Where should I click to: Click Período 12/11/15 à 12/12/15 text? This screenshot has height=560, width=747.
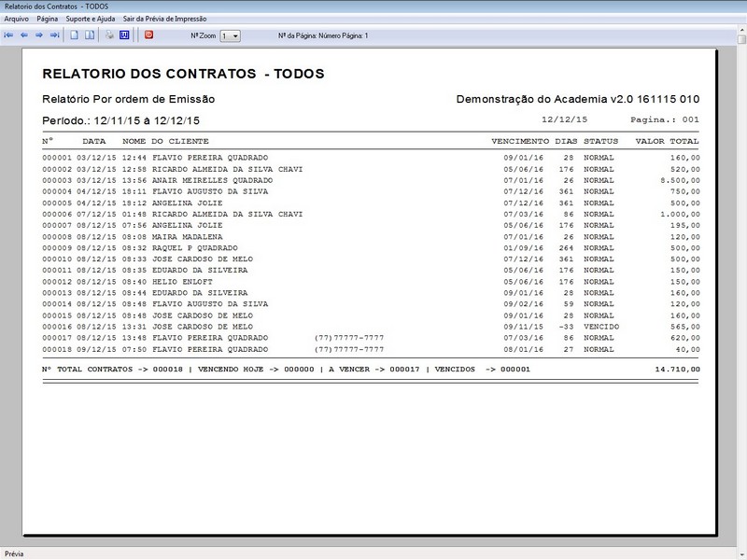(x=121, y=120)
